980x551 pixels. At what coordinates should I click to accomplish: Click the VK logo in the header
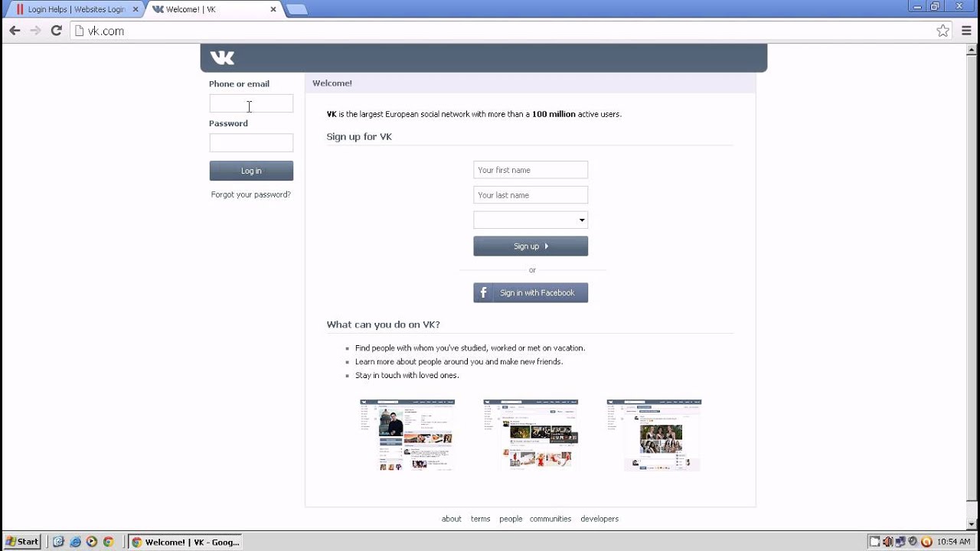click(x=222, y=57)
